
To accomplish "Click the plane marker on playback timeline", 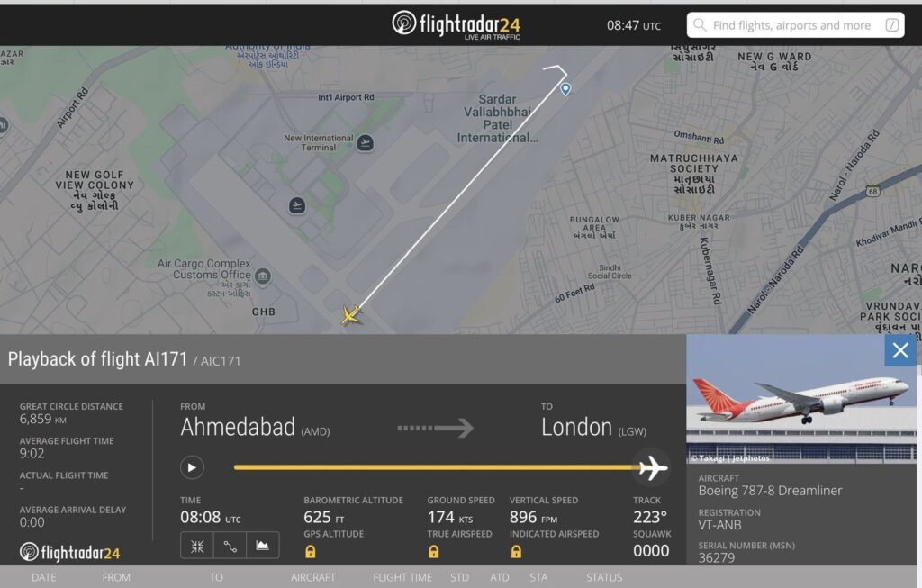I will (652, 467).
